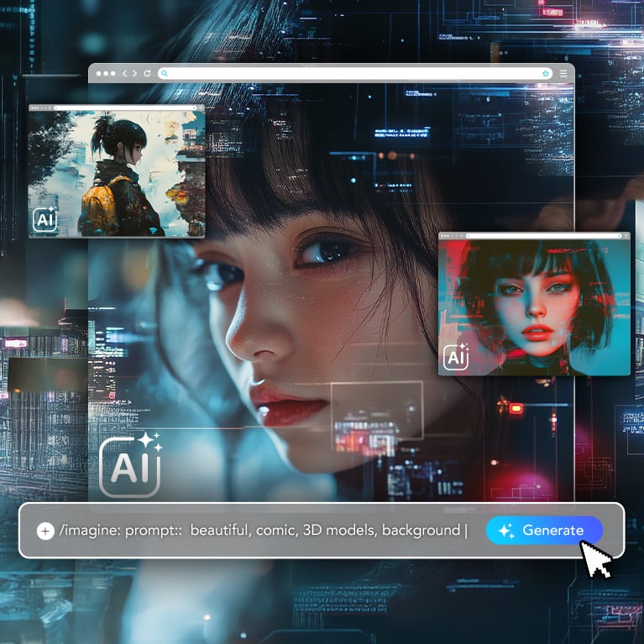The height and width of the screenshot is (644, 644).
Task: Click the plus icon in prompt bar
Action: coord(45,531)
